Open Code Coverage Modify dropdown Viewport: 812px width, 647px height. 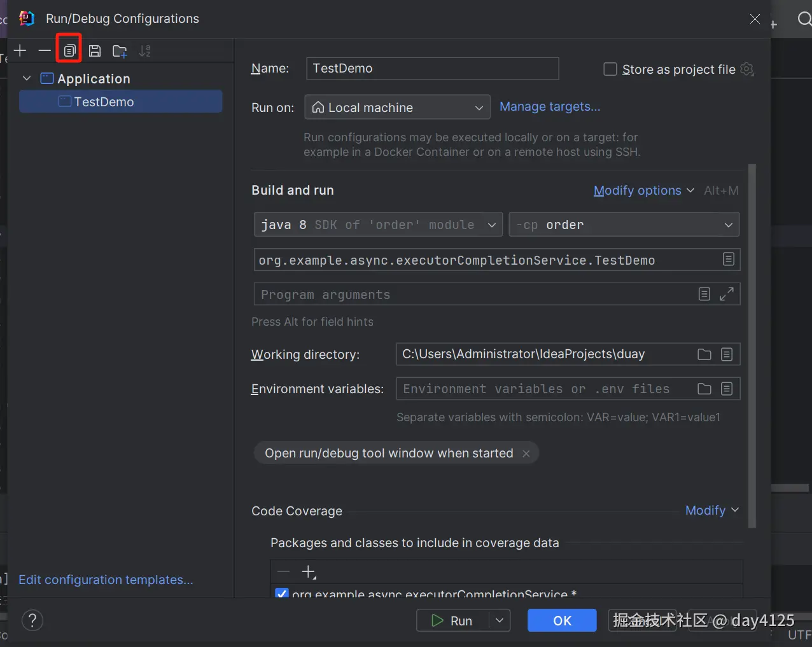712,510
